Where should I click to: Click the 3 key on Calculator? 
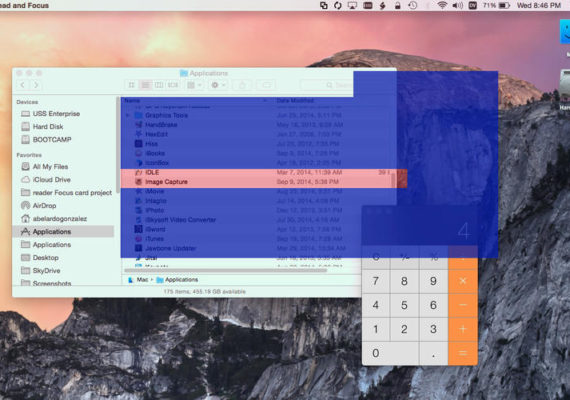pos(433,329)
